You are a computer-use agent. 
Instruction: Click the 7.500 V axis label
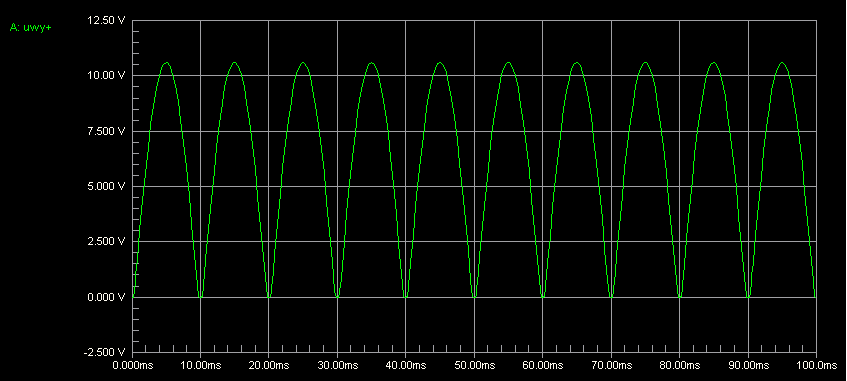click(x=105, y=131)
